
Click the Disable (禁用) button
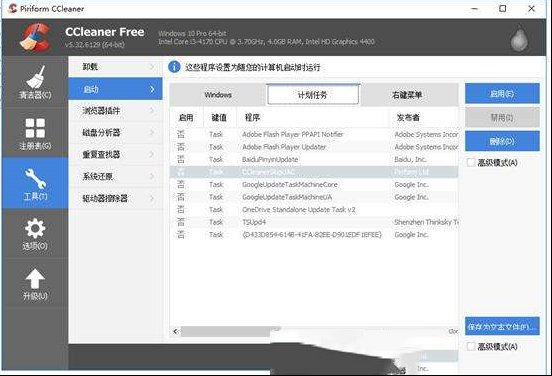502,117
